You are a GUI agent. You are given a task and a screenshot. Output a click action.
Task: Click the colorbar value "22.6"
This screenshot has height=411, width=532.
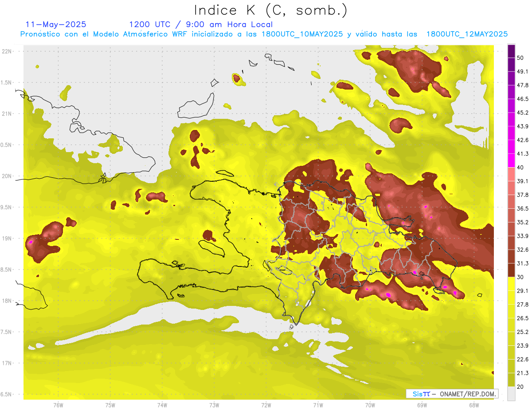[523, 359]
